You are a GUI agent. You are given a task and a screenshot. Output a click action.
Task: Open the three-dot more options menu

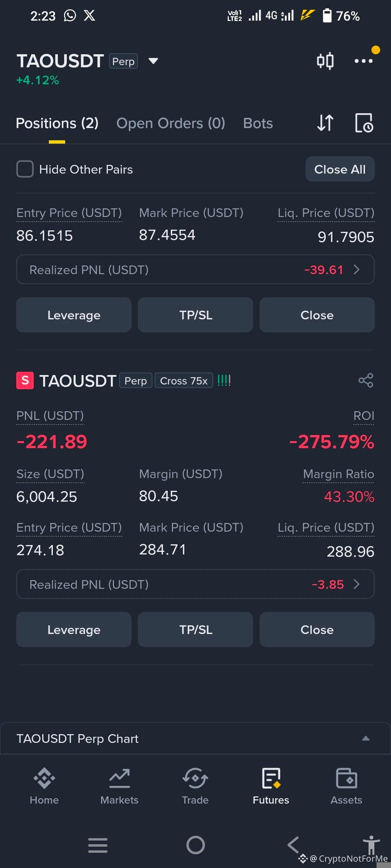pyautogui.click(x=363, y=61)
